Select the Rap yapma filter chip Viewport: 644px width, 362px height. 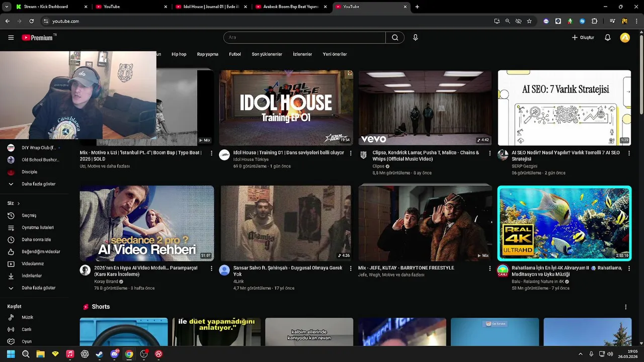[x=208, y=54]
